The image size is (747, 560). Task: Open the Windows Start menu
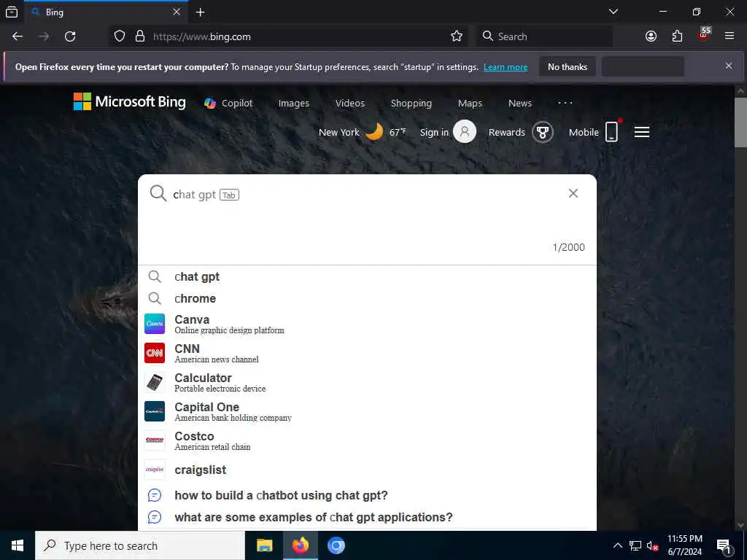18,545
